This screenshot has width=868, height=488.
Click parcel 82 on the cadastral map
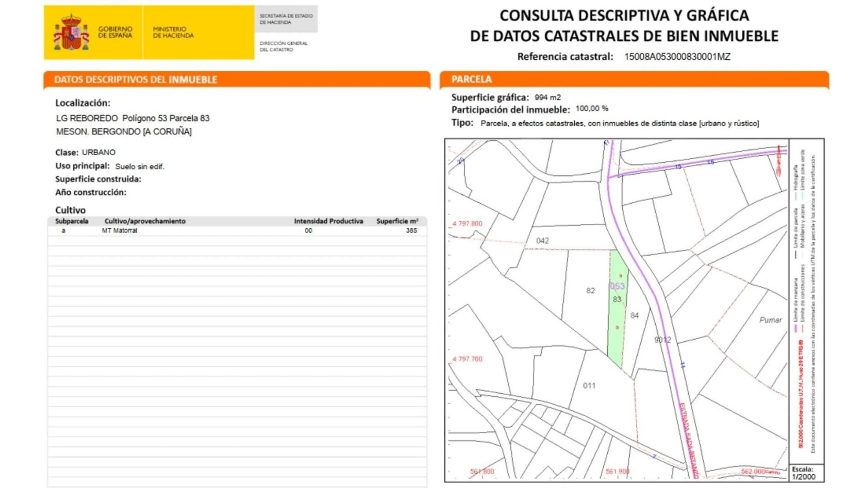(x=590, y=290)
